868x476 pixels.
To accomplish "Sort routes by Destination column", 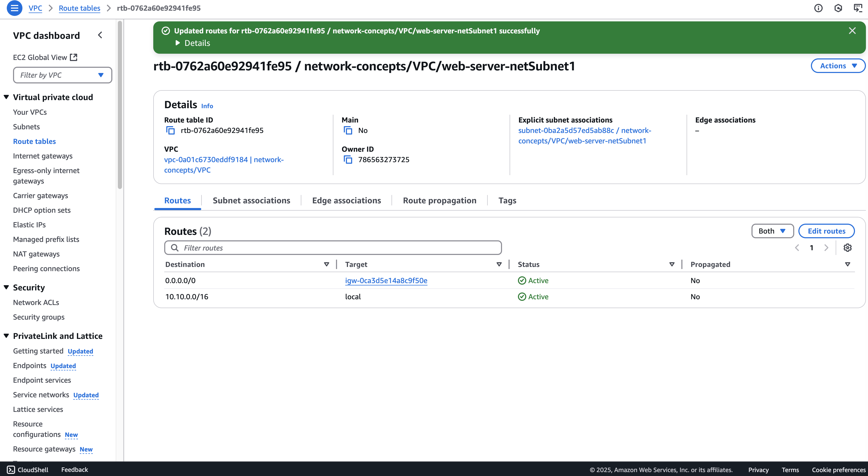I will 326,264.
